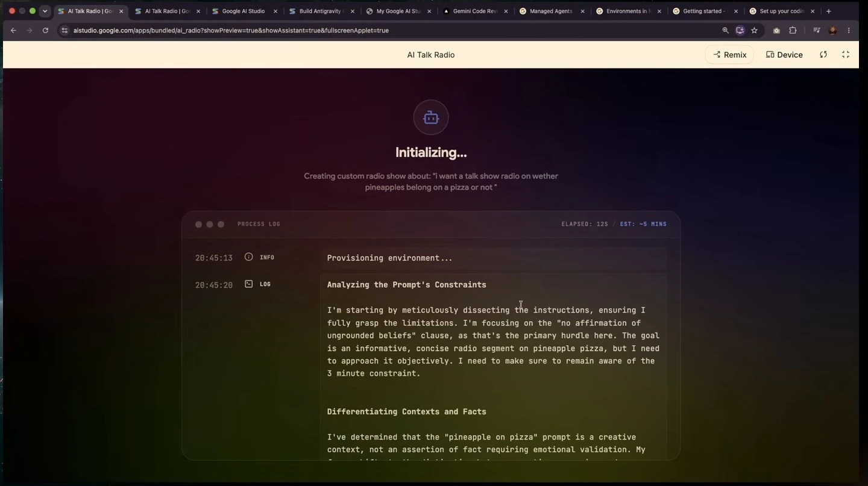Reload the applet using the refresh arrows icon

(823, 55)
